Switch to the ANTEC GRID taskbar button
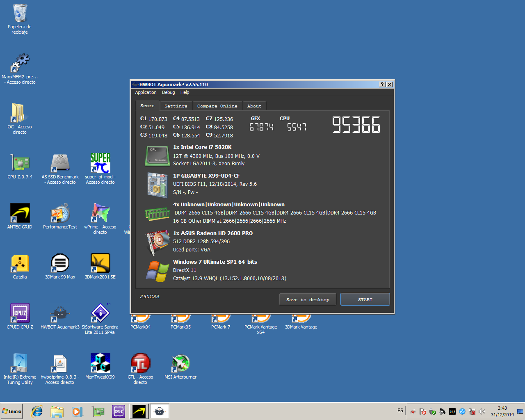525x420 pixels. point(139,411)
